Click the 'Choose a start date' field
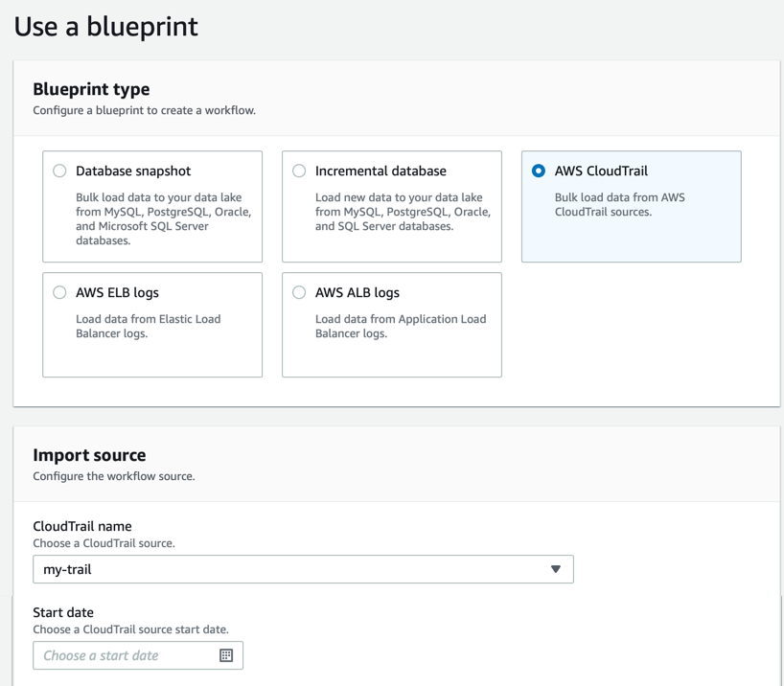This screenshot has width=784, height=686. 125,655
